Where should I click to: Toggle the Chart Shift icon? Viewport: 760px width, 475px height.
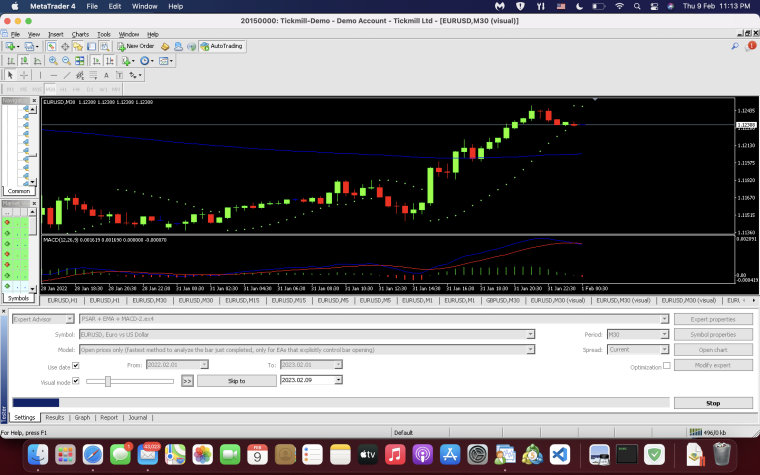click(x=110, y=61)
